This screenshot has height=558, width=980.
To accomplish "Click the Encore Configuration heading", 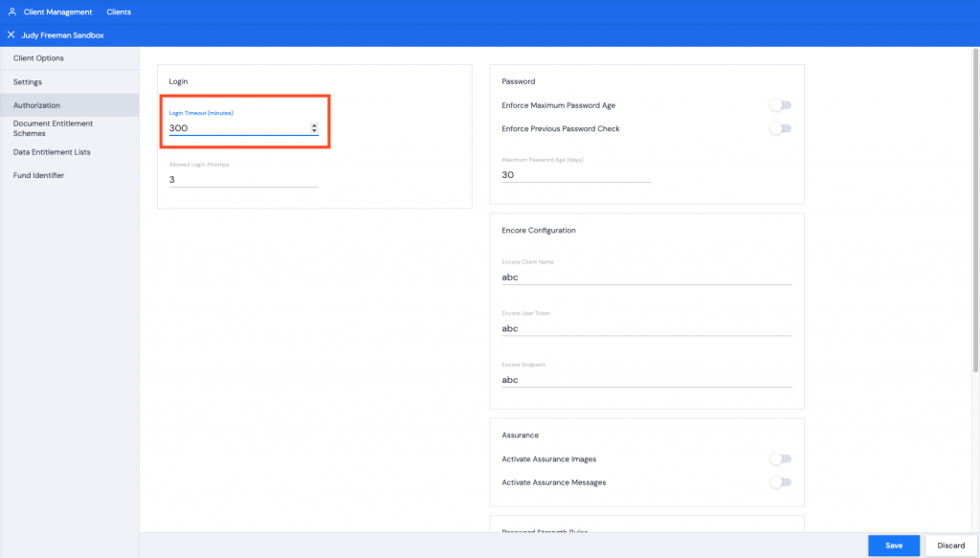I will click(539, 230).
